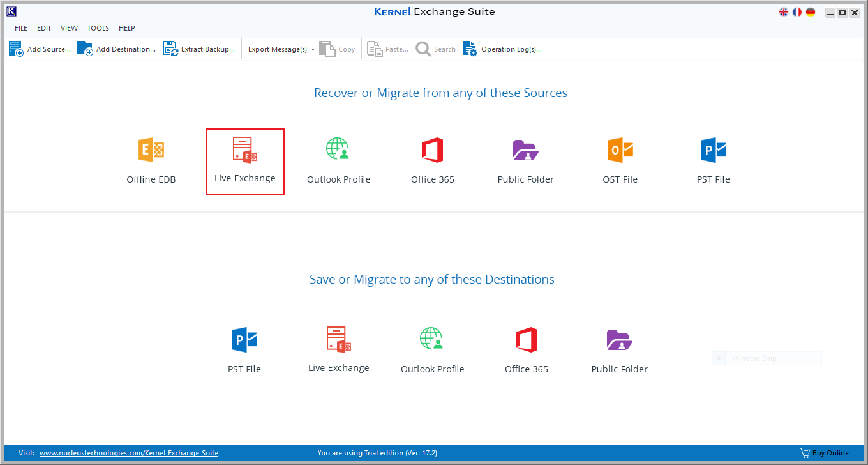Screen dimensions: 868x465
Task: Open the Search tool
Action: point(436,49)
